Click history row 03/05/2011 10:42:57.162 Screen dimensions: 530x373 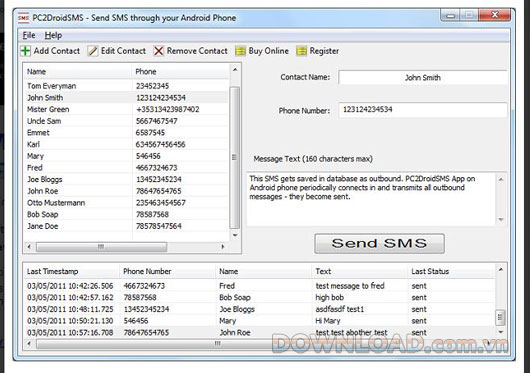[260, 298]
